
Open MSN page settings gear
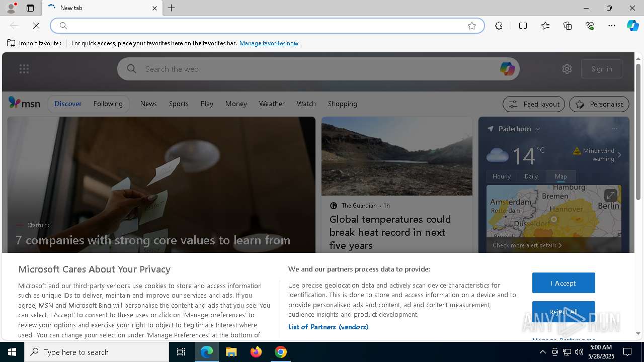[x=567, y=69]
